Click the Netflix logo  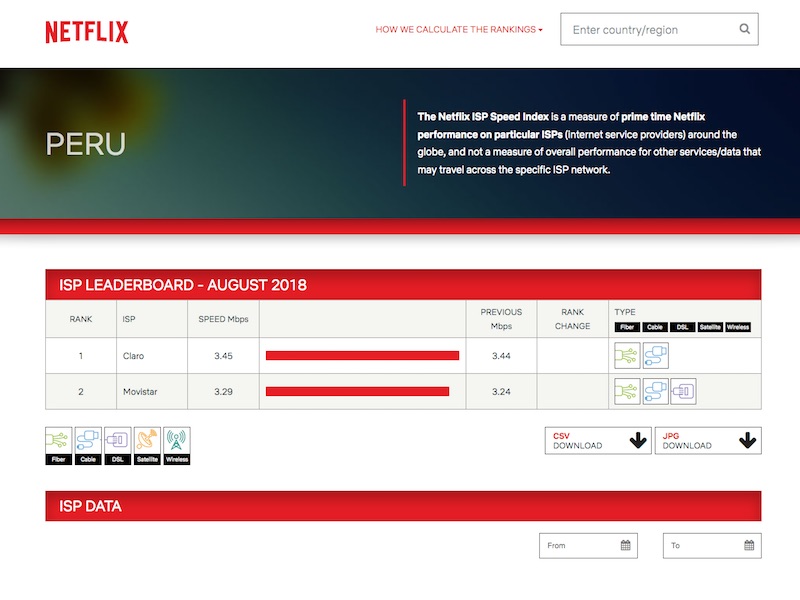pos(87,32)
